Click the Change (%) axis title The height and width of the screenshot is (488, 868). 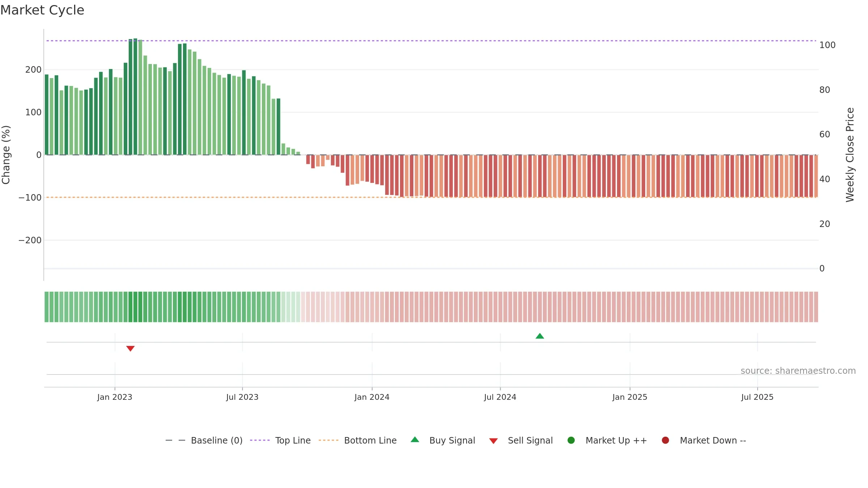click(x=6, y=155)
